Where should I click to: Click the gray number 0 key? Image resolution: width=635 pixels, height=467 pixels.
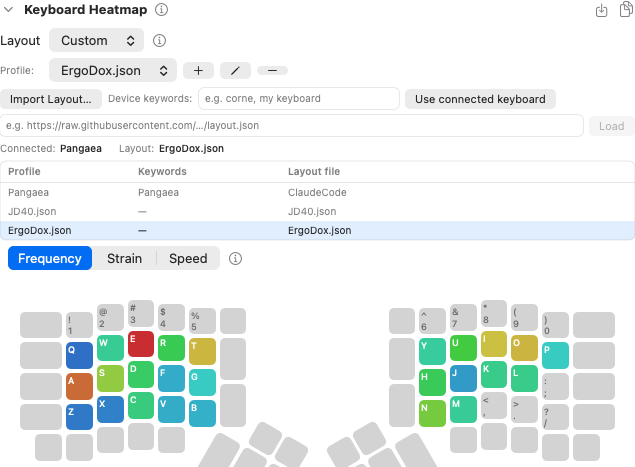click(x=555, y=325)
